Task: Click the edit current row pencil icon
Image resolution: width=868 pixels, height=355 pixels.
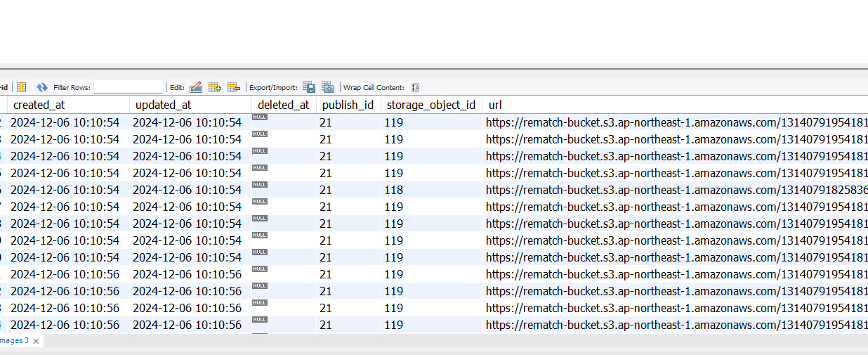Action: (196, 87)
